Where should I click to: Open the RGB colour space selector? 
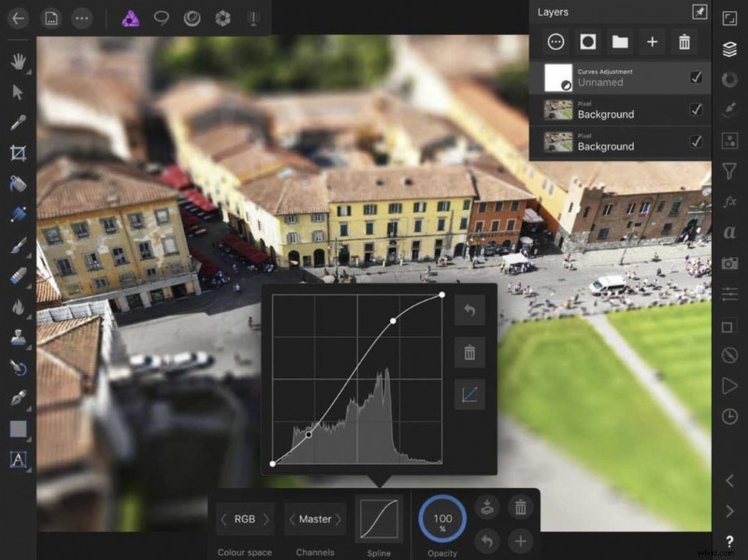tap(245, 519)
